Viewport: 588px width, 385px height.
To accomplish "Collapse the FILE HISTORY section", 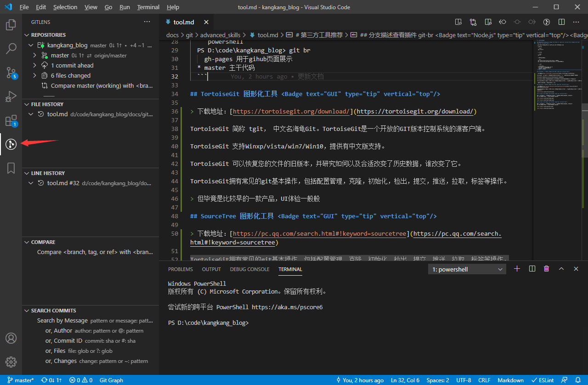I will [27, 104].
